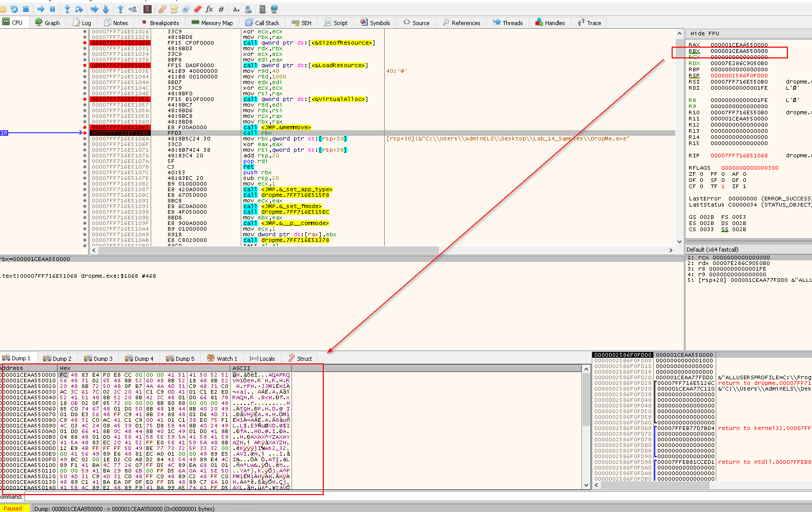Open the Call Stack tab

tap(262, 23)
